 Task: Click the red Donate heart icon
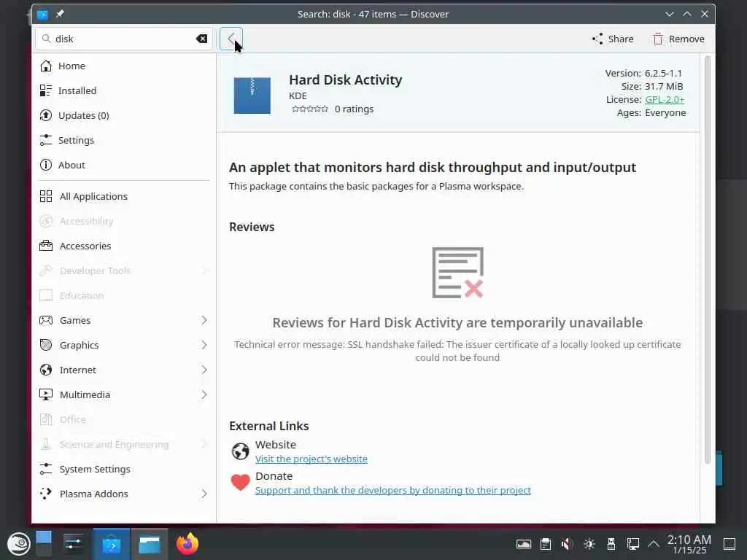click(240, 483)
